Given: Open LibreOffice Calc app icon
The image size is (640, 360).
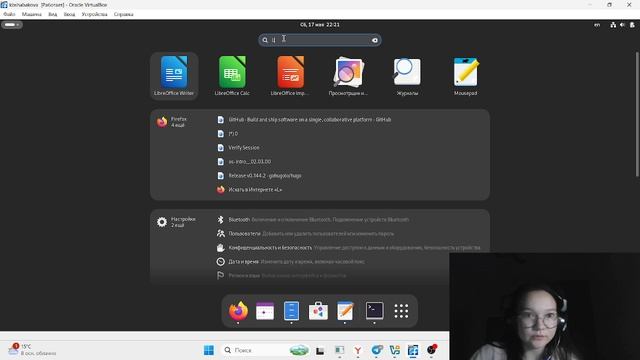Looking at the screenshot, I should [x=232, y=76].
